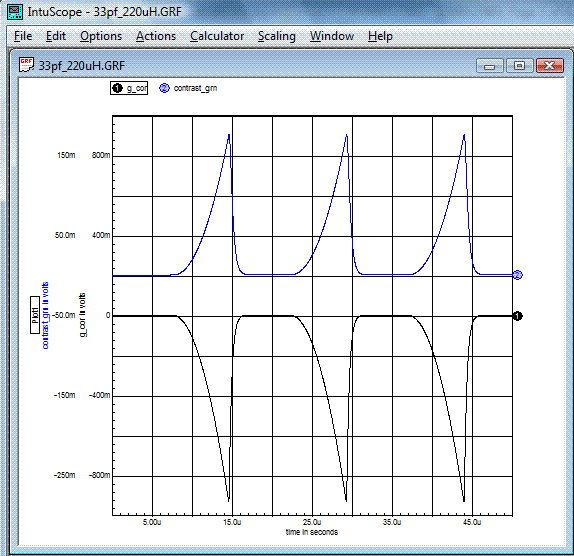Open the Options menu

coord(101,36)
